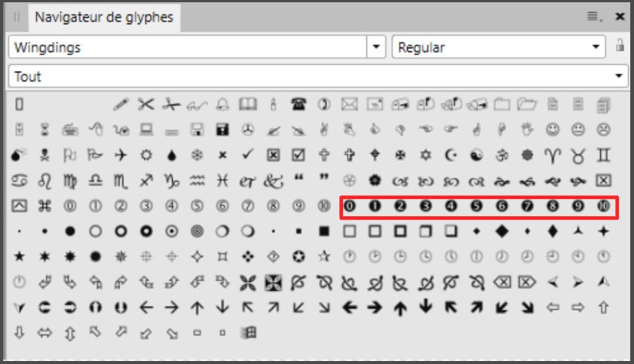The width and height of the screenshot is (634, 364).
Task: Select the Aries zodiac glyph
Action: pyautogui.click(x=553, y=155)
